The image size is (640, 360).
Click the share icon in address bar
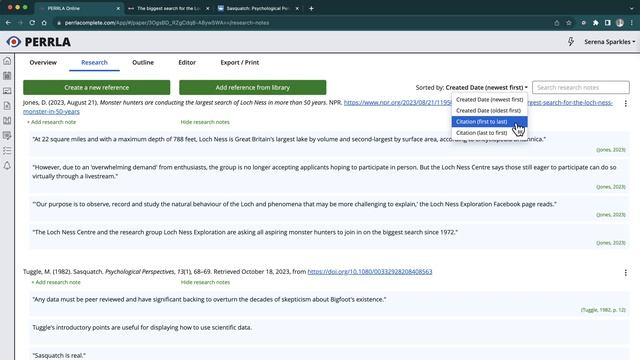coord(557,23)
